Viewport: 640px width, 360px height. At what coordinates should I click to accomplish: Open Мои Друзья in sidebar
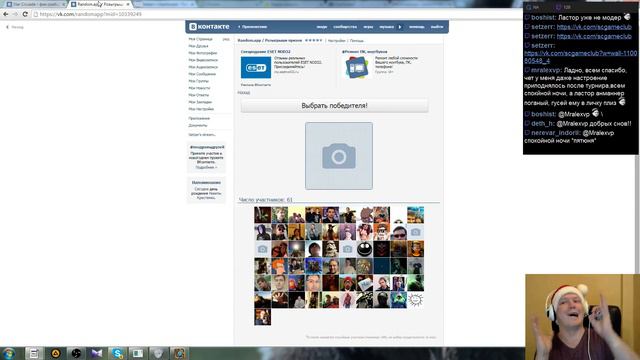point(198,46)
